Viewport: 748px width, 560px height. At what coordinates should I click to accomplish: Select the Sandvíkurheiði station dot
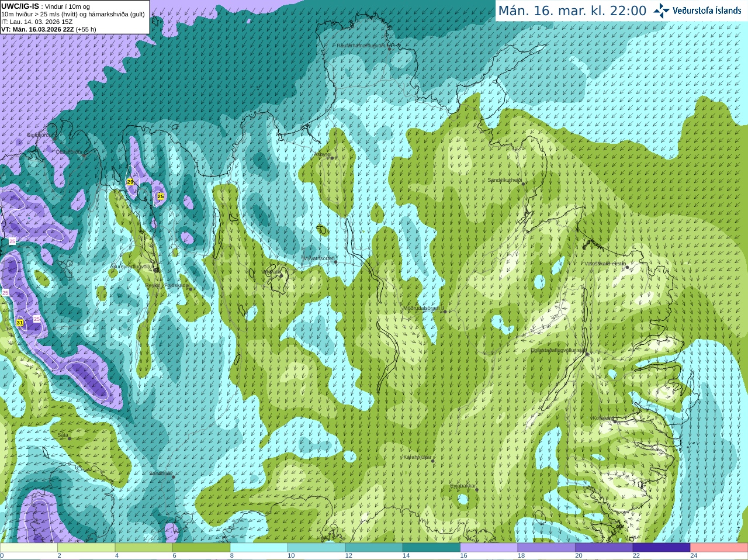(x=524, y=184)
